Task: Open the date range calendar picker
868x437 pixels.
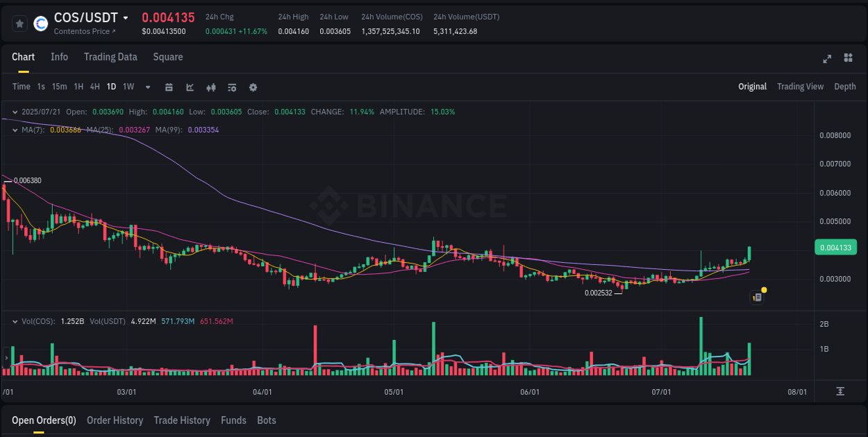Action: [169, 87]
